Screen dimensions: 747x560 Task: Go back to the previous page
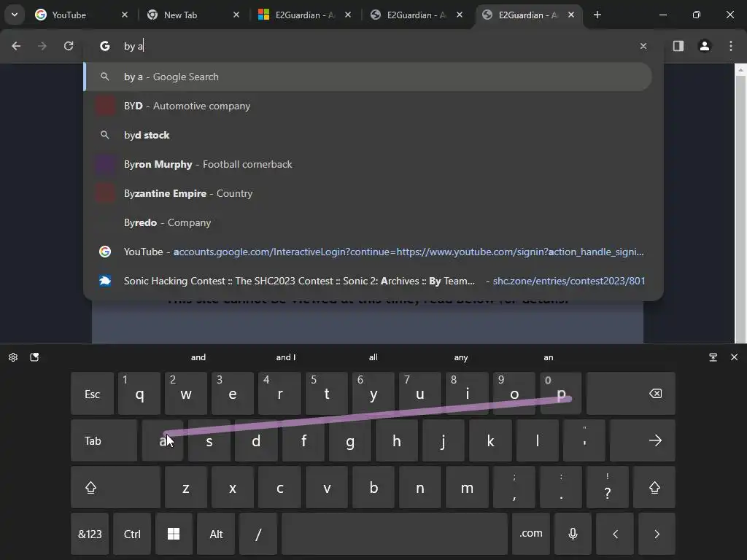(x=16, y=46)
